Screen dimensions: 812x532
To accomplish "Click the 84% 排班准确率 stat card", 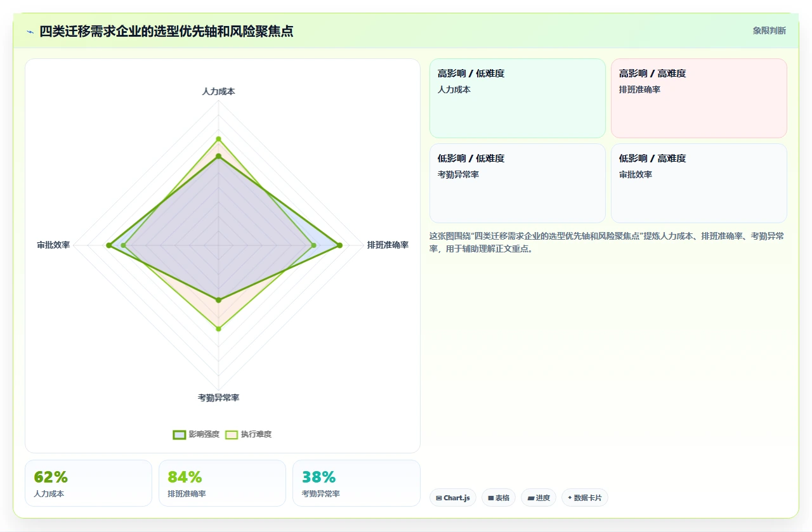I will coord(222,483).
